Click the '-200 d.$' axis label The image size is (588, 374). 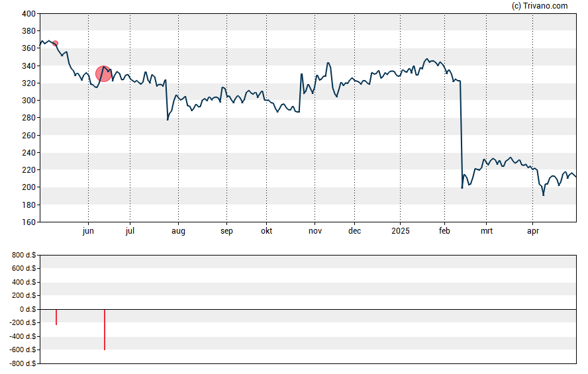point(23,322)
